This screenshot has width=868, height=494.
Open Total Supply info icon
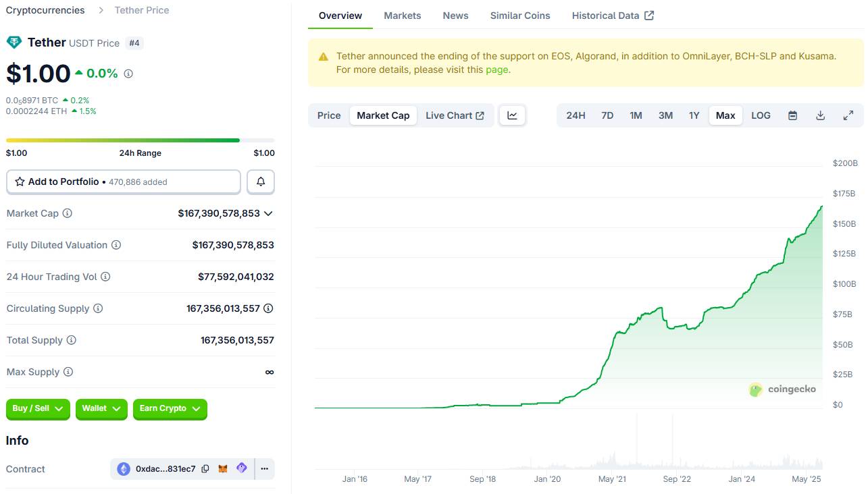tap(71, 340)
